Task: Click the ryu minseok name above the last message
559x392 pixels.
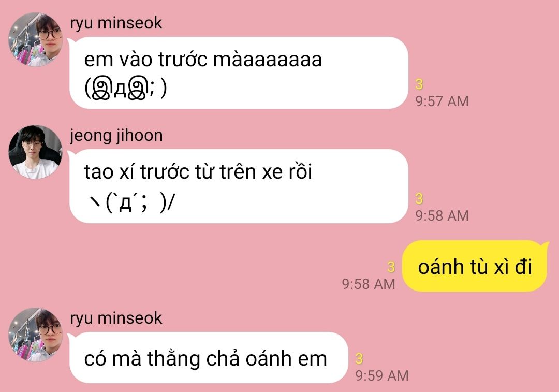Action: [x=116, y=318]
